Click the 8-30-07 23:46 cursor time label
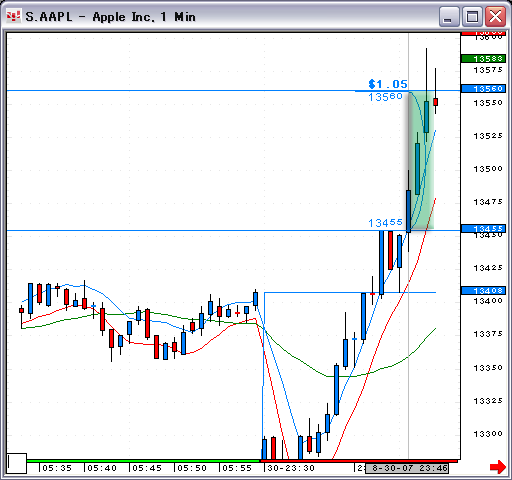The height and width of the screenshot is (480, 512). click(x=407, y=468)
